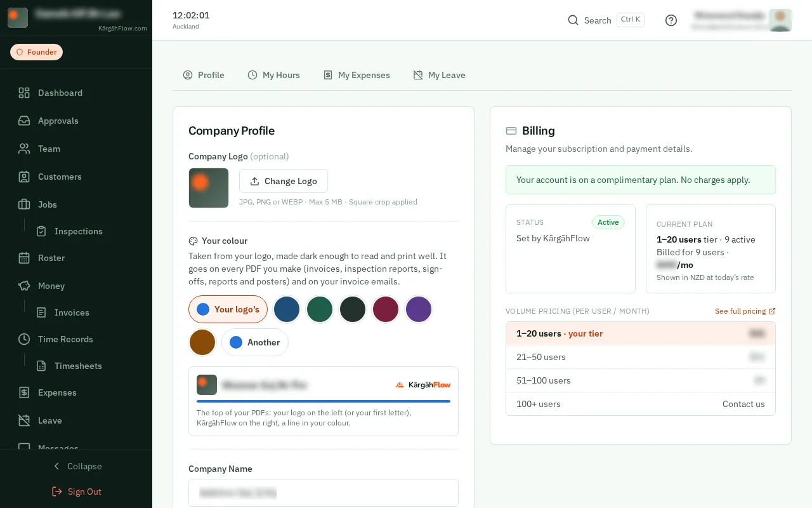Click the help question mark icon

(671, 20)
